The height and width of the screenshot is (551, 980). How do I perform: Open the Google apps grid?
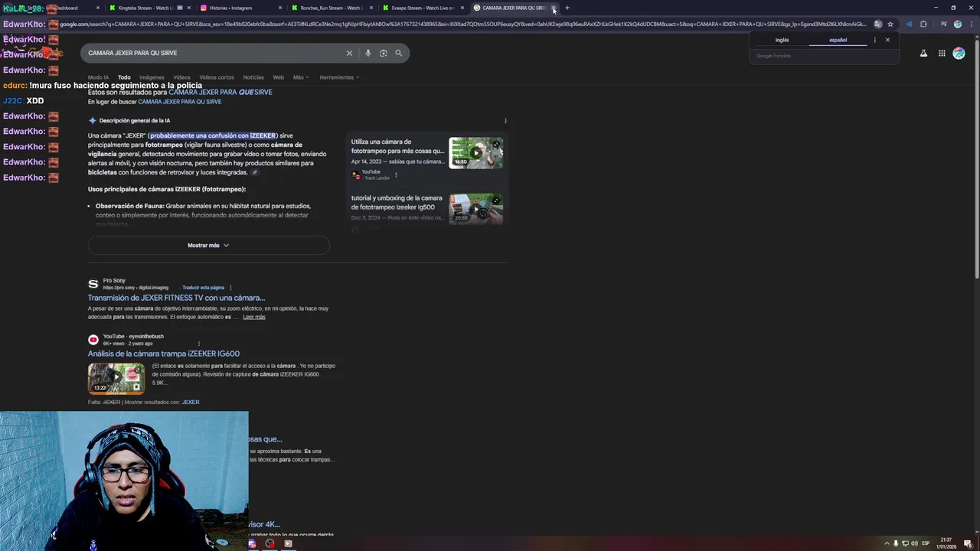point(942,54)
